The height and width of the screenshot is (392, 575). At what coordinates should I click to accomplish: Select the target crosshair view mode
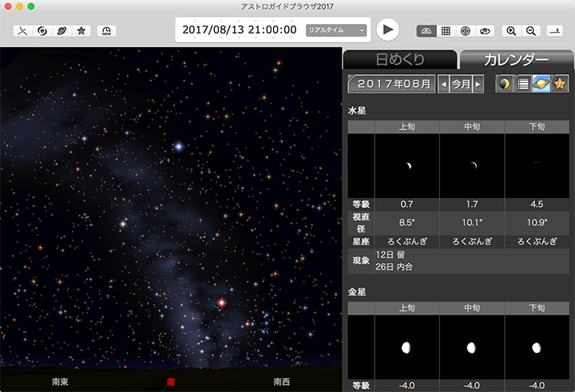pyautogui.click(x=465, y=31)
